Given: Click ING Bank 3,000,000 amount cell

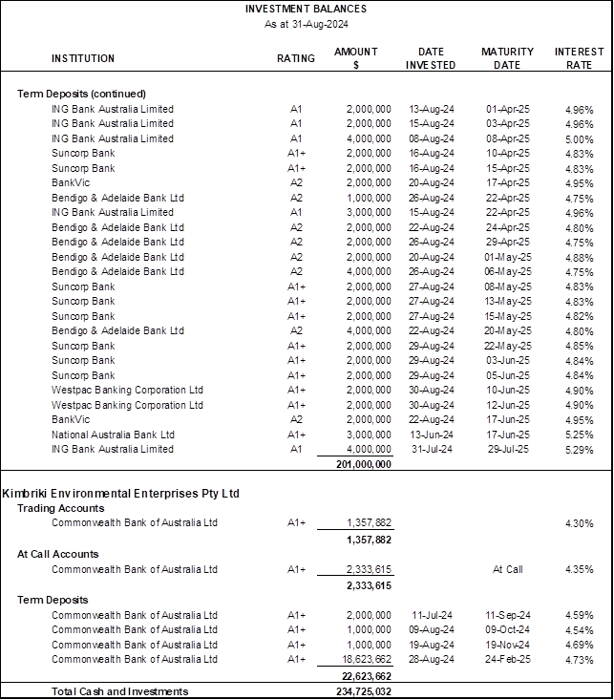Looking at the screenshot, I should pos(369,213).
